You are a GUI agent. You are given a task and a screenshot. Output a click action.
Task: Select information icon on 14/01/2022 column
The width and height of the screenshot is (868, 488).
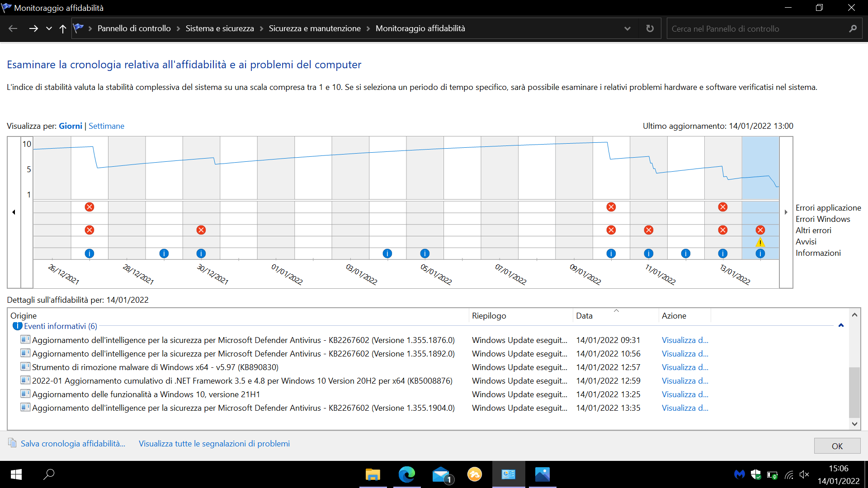coord(760,253)
